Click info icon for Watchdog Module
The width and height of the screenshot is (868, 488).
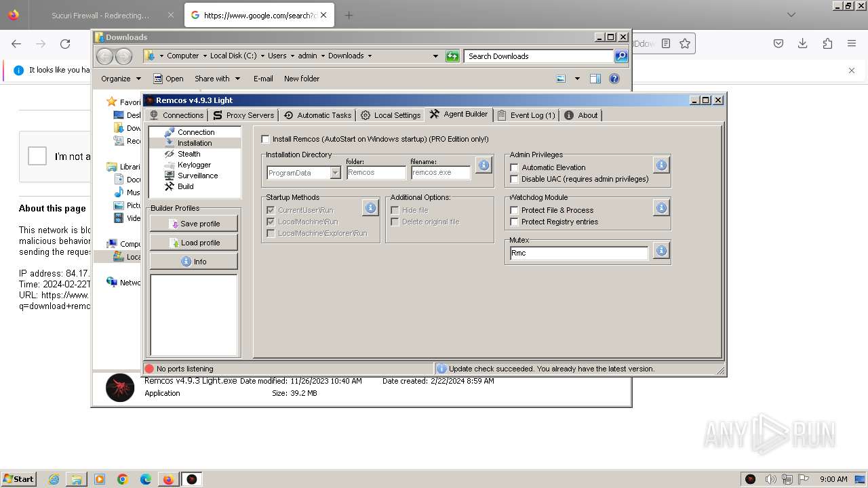pyautogui.click(x=661, y=208)
